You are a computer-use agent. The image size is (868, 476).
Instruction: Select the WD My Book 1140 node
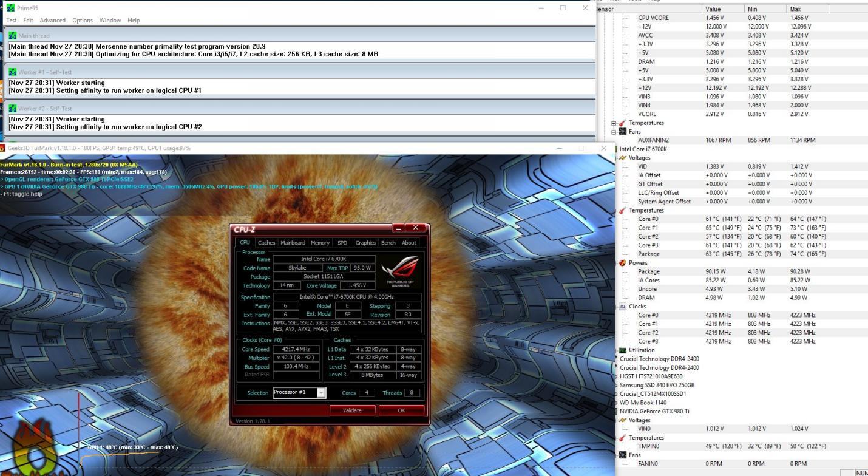pyautogui.click(x=643, y=403)
